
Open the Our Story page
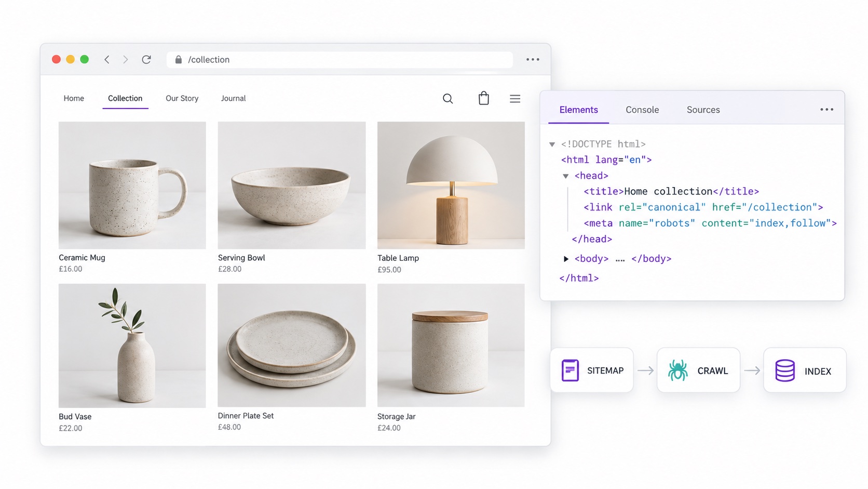coord(182,98)
